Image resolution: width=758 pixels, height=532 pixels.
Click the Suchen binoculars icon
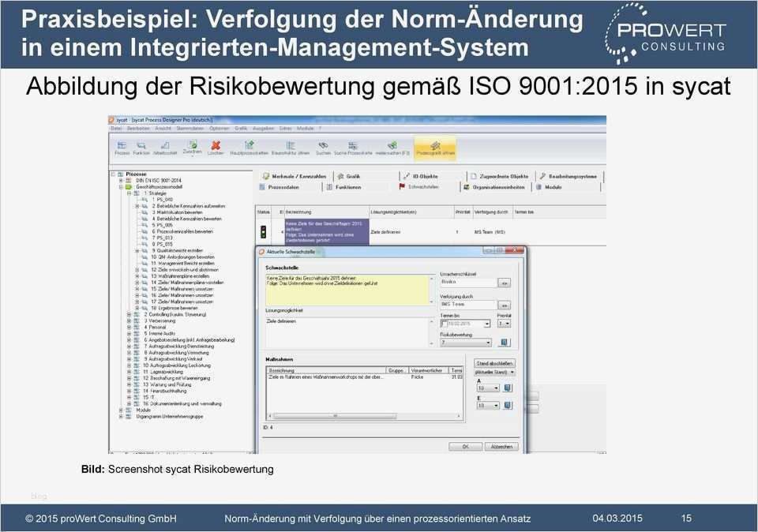point(323,145)
